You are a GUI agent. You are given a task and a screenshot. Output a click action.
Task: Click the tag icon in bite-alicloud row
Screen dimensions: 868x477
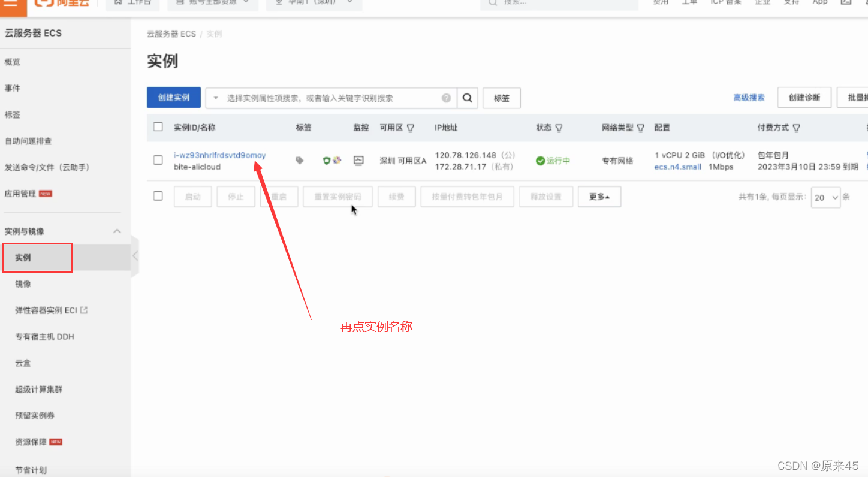[300, 161]
